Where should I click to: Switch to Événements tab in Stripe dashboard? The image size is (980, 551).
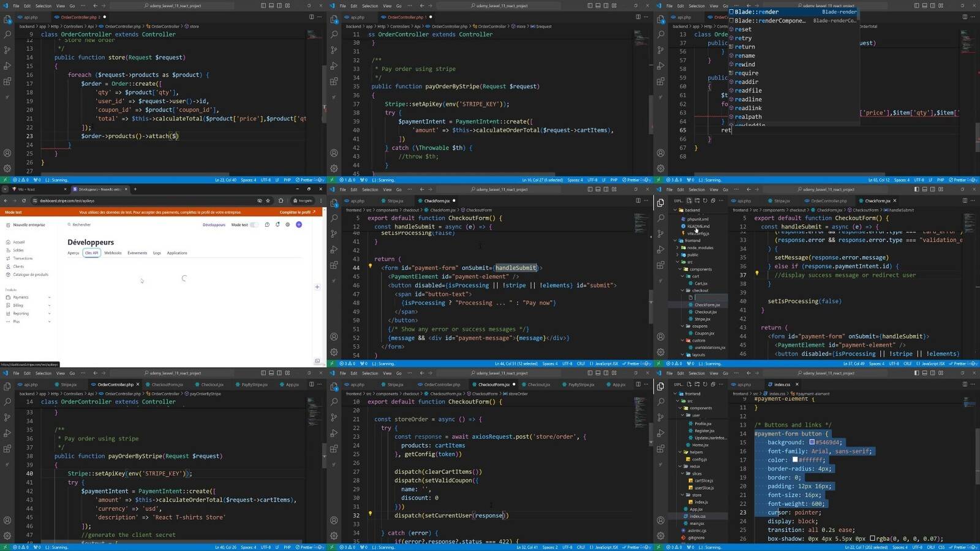137,253
